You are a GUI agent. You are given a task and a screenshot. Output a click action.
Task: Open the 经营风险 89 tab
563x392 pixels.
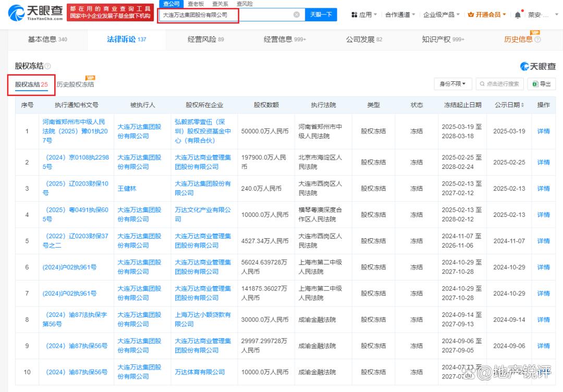tap(205, 40)
